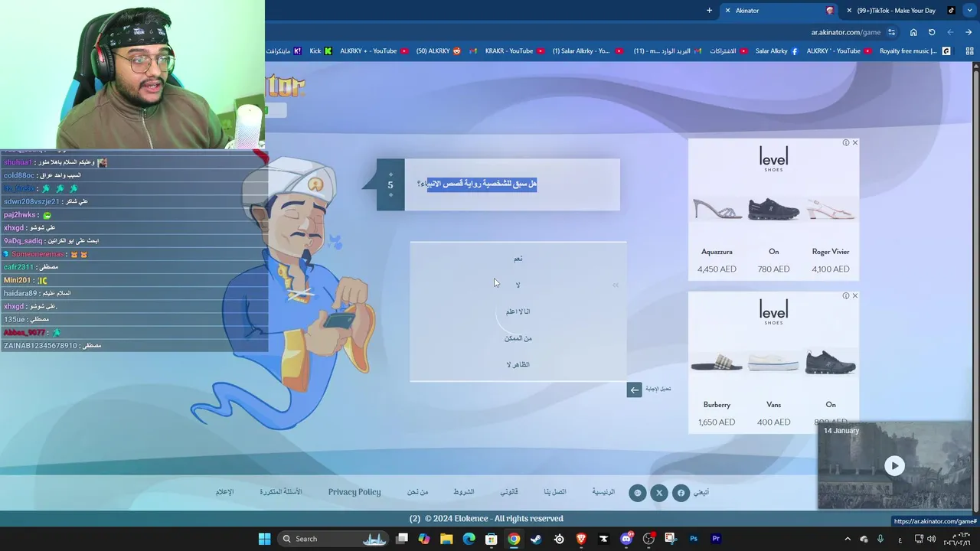Open the tab search dropdown
The height and width of the screenshot is (551, 980).
tap(969, 11)
